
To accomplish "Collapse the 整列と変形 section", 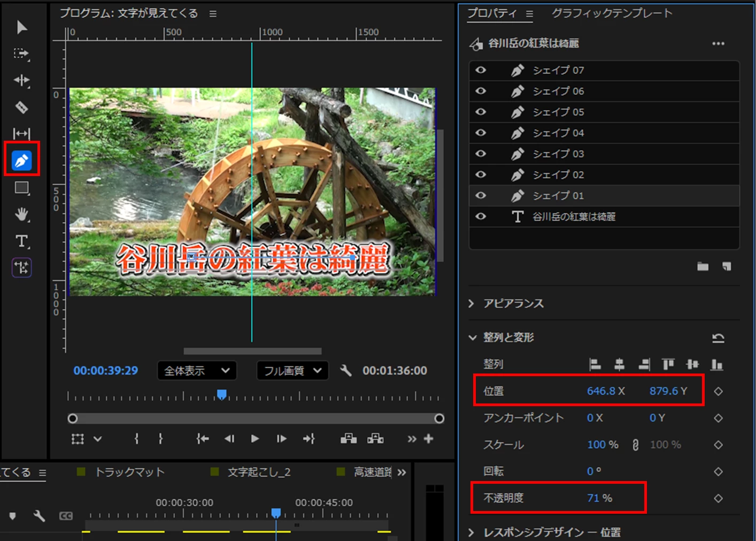I will [472, 338].
